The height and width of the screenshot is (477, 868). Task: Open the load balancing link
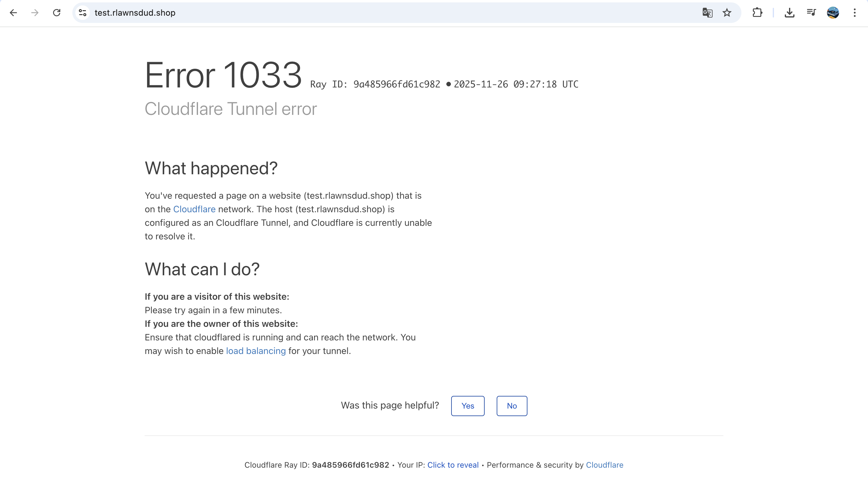pos(256,351)
